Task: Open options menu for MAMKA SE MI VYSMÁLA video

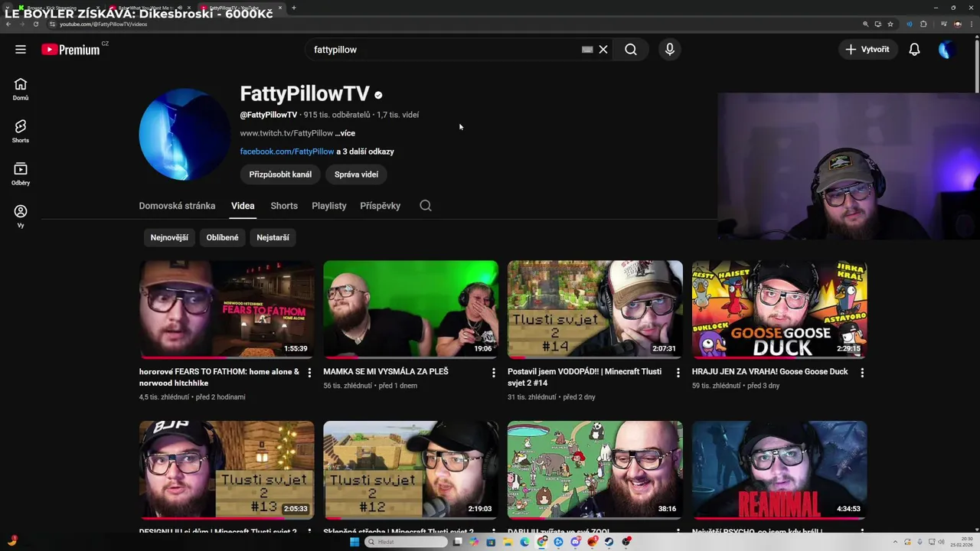Action: click(x=494, y=373)
